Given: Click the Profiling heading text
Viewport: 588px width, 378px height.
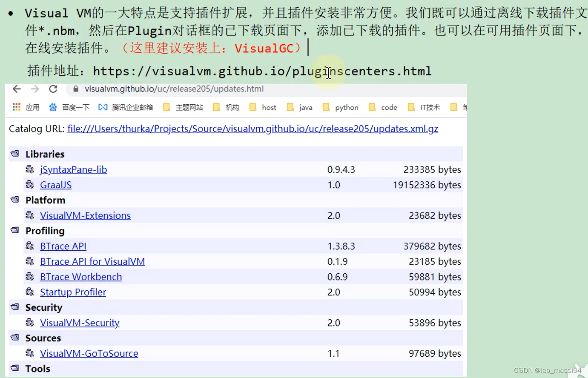Looking at the screenshot, I should (45, 231).
